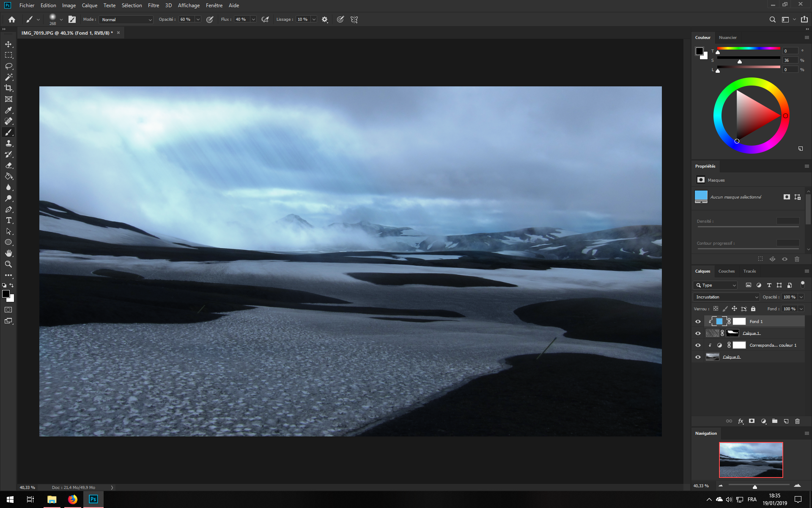Hide the Calque 0 layer
Screen dimensions: 812x508
click(698, 357)
